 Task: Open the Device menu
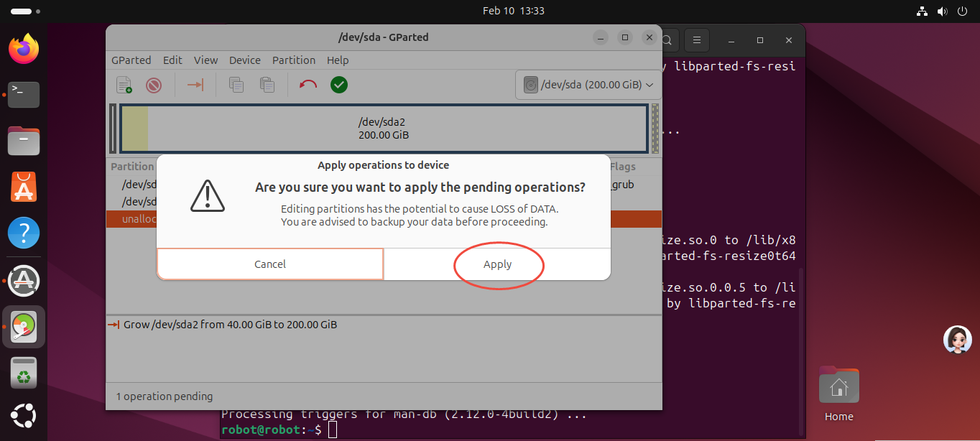point(245,60)
